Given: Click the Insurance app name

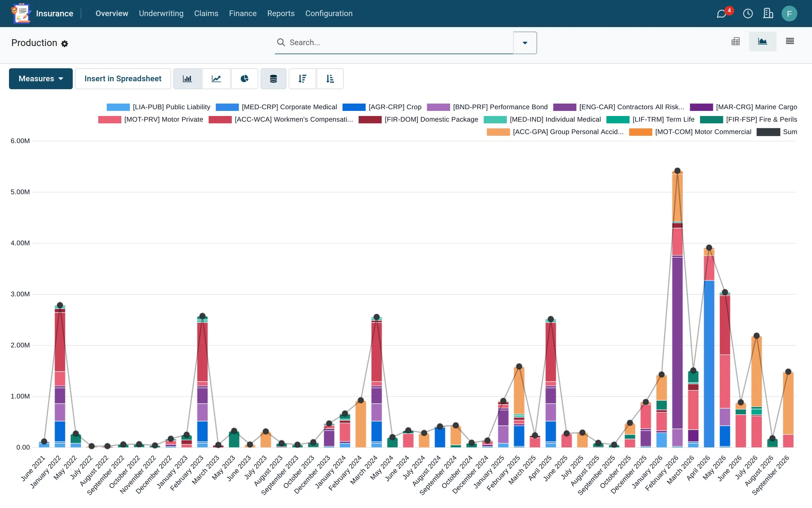Looking at the screenshot, I should click(55, 14).
